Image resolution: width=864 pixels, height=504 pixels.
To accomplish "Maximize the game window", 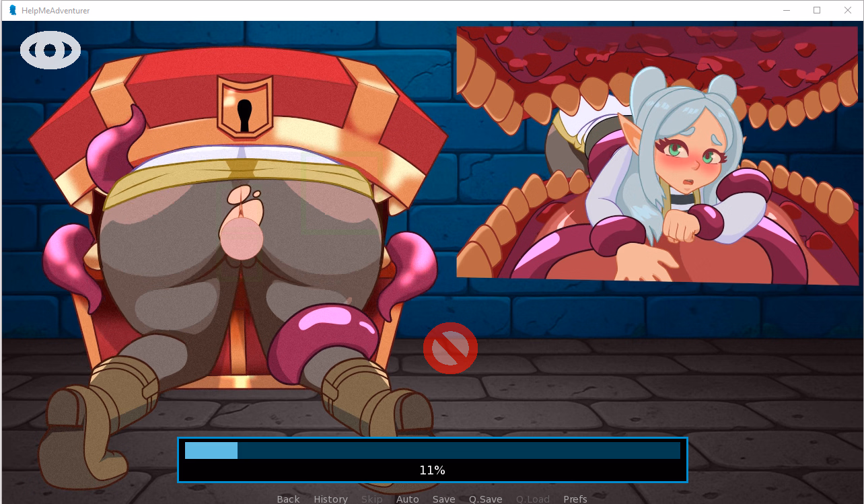I will coord(817,10).
